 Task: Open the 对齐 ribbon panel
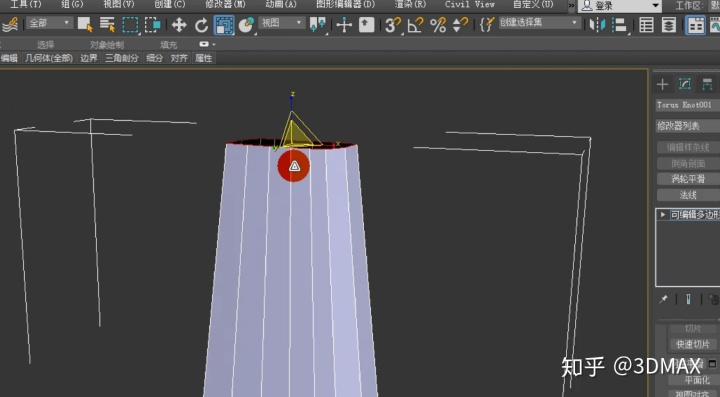point(179,58)
